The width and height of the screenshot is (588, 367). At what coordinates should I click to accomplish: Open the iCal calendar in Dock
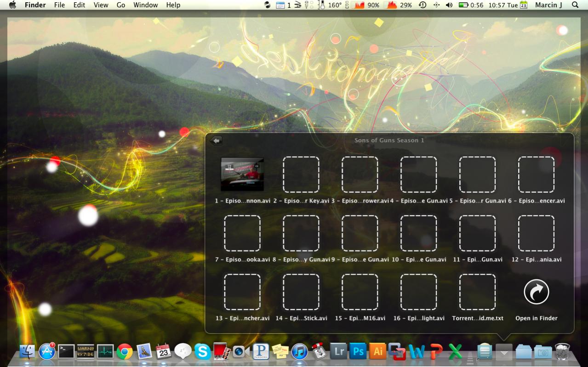pyautogui.click(x=164, y=351)
